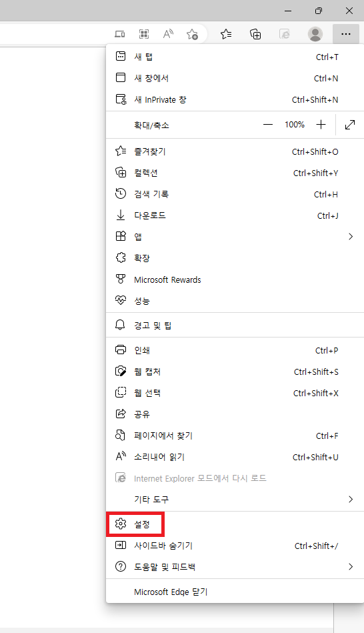The height and width of the screenshot is (633, 364).
Task: Open 컬렉션 from the menu
Action: point(235,173)
